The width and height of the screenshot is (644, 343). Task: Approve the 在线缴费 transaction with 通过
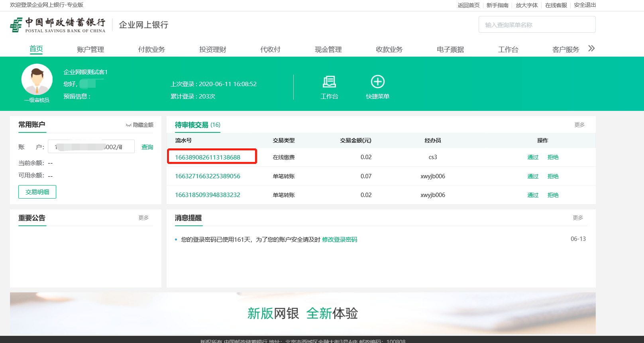coord(533,157)
